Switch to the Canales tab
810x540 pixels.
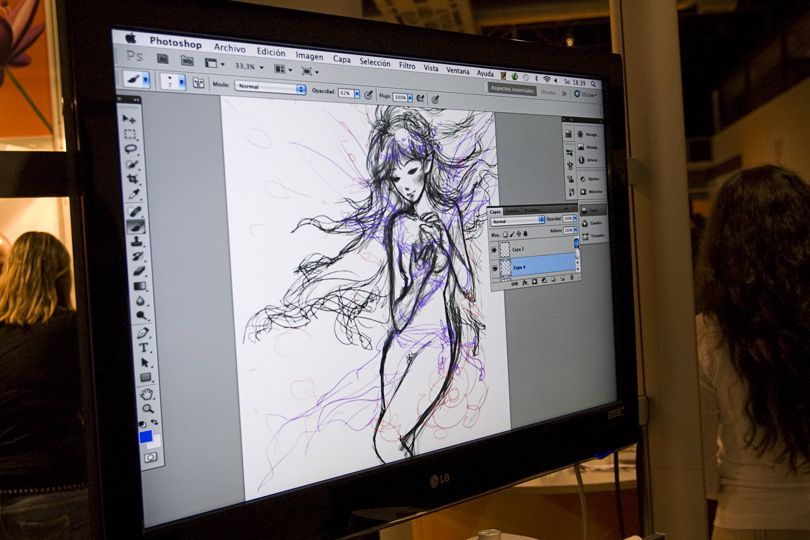coord(512,211)
